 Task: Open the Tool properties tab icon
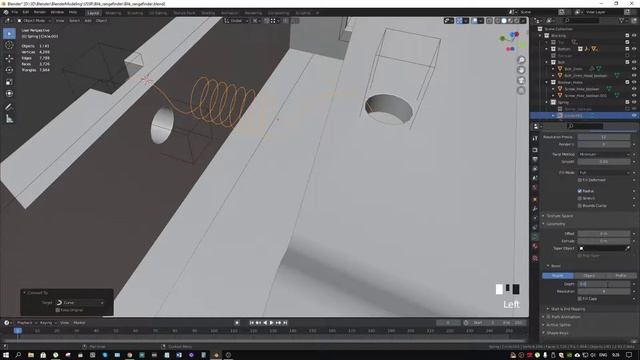click(535, 139)
